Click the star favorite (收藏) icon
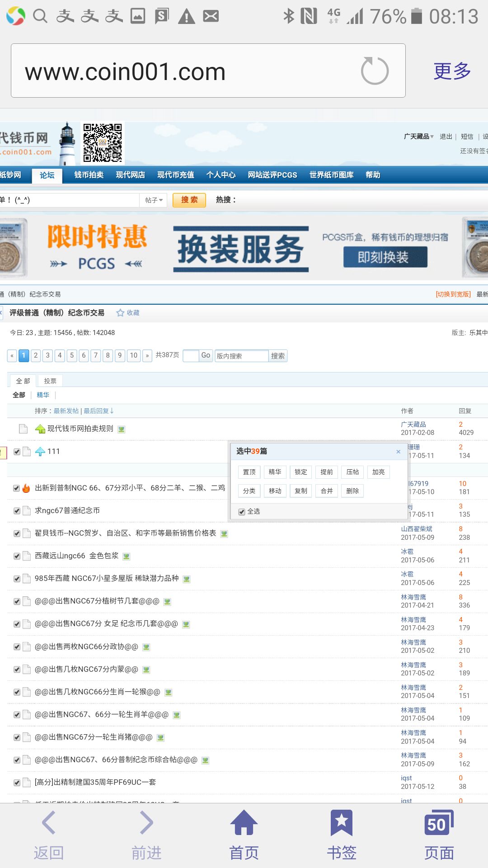The width and height of the screenshot is (488, 868). point(120,313)
